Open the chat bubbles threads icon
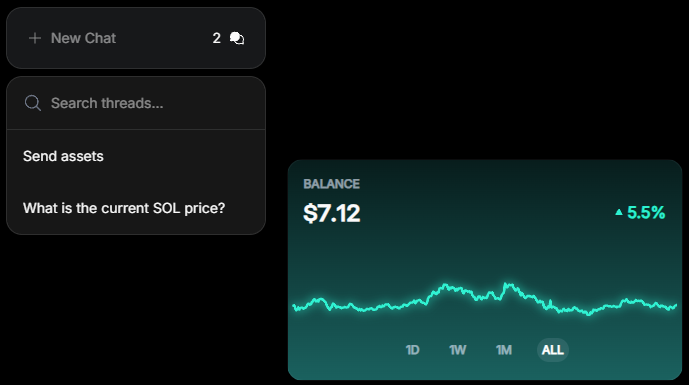689x385 pixels. [237, 38]
